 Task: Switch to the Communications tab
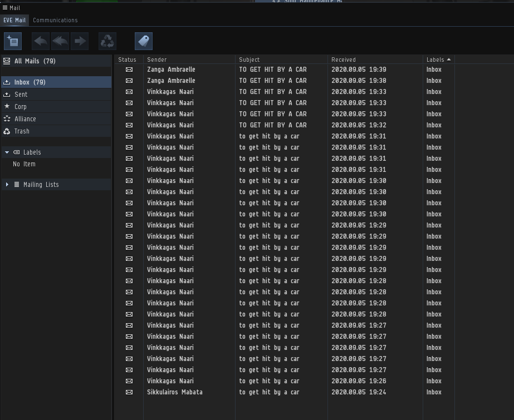(55, 20)
